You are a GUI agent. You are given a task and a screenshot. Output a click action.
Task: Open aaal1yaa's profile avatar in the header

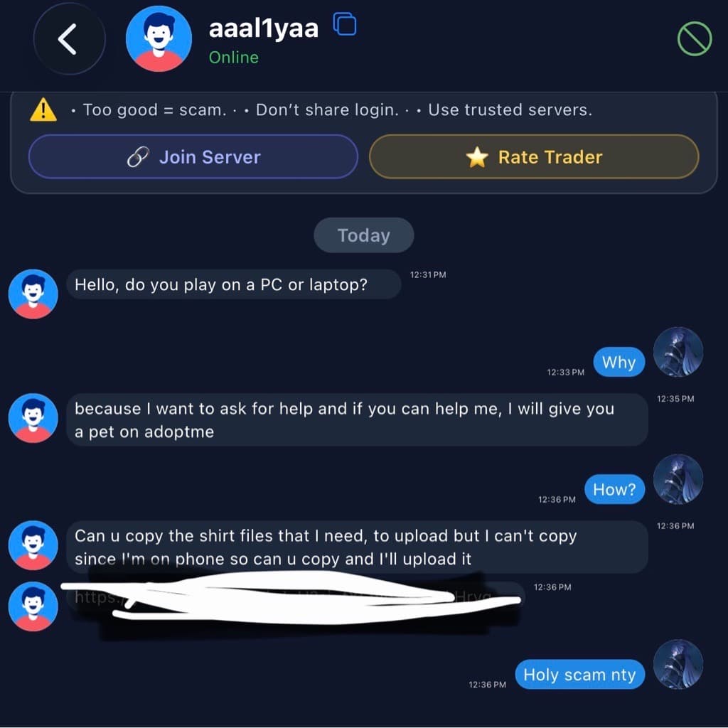(x=159, y=39)
